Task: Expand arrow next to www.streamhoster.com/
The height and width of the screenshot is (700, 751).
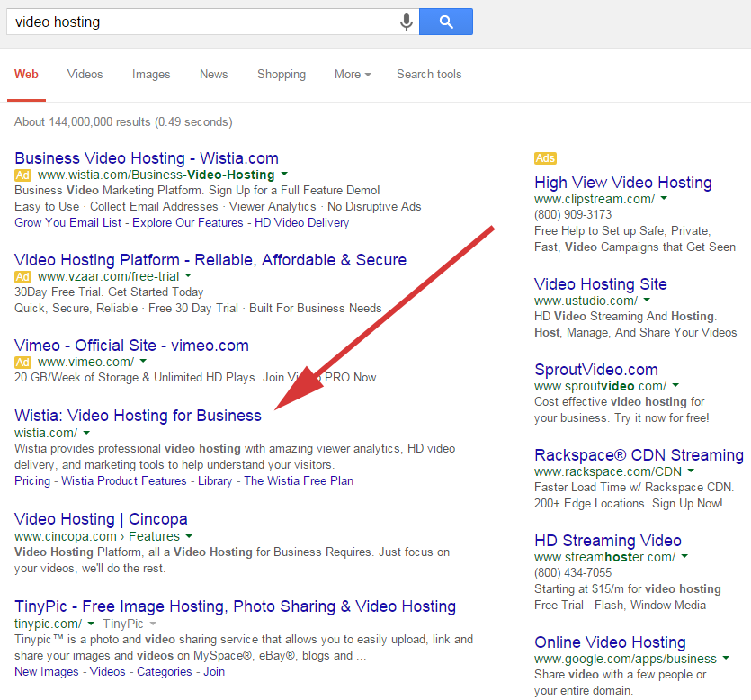Action: [684, 556]
